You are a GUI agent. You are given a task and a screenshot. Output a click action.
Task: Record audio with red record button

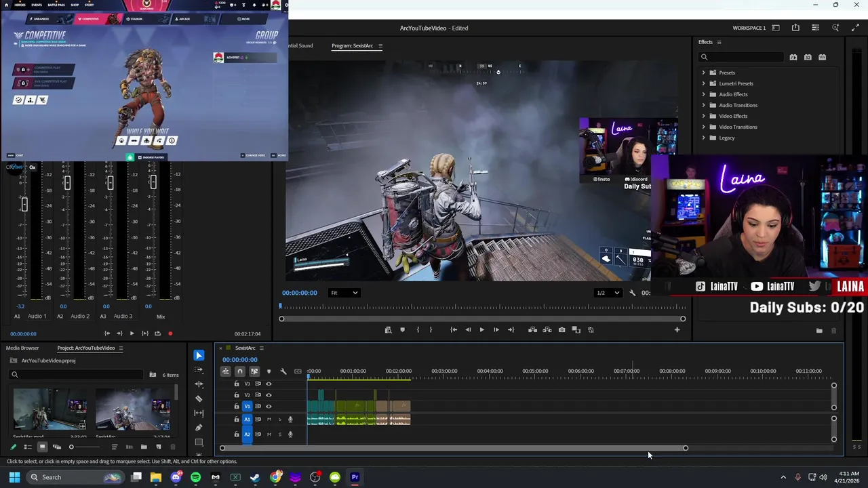click(170, 333)
